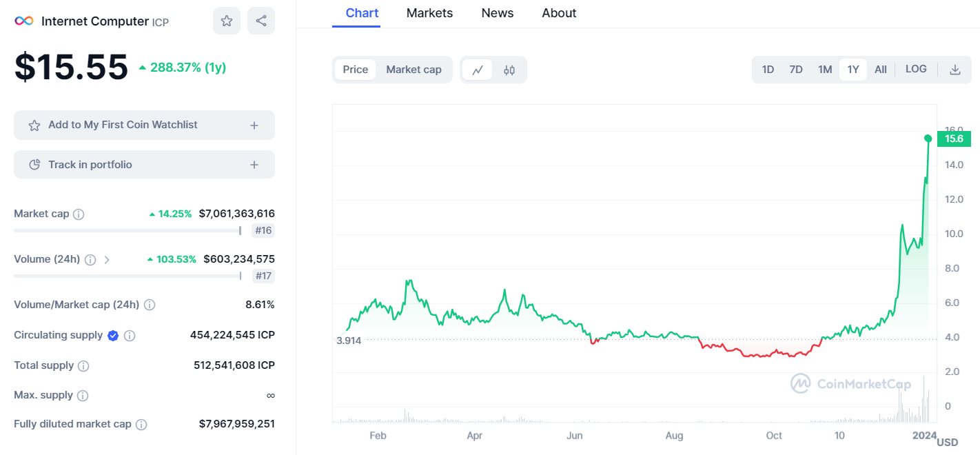Click the USD currency label

tap(948, 443)
